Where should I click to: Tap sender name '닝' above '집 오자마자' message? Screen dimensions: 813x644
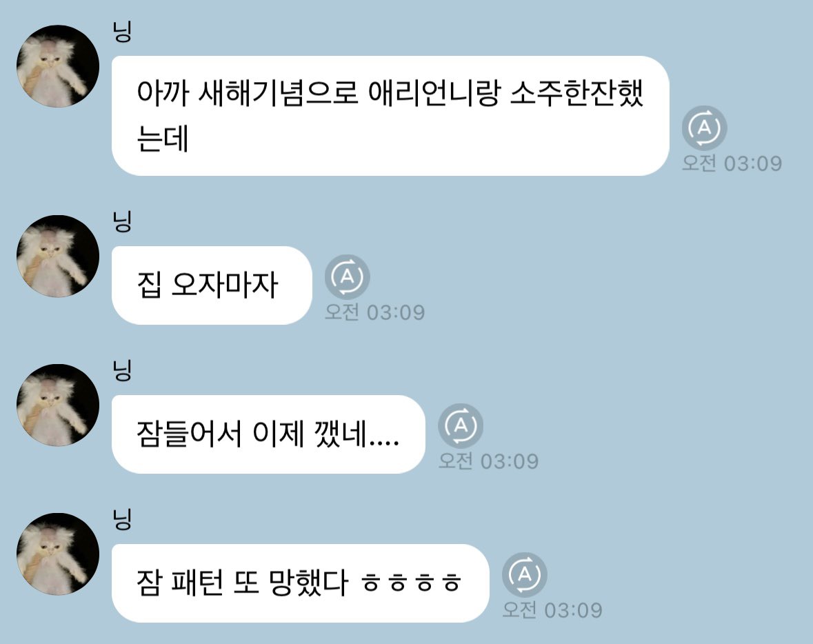122,221
